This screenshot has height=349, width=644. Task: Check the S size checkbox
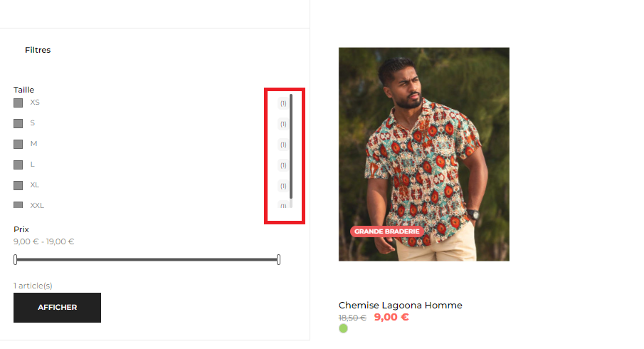(18, 123)
